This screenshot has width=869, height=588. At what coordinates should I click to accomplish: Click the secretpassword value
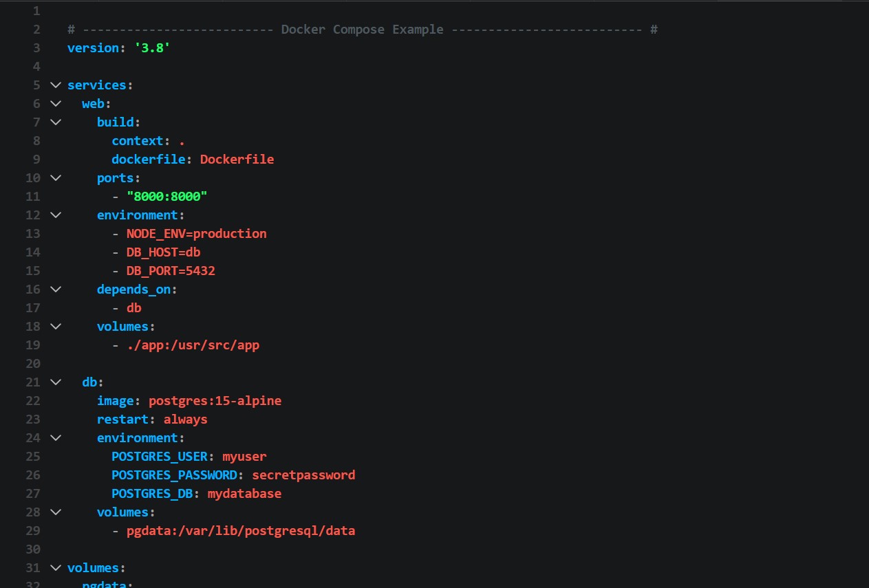pyautogui.click(x=303, y=475)
